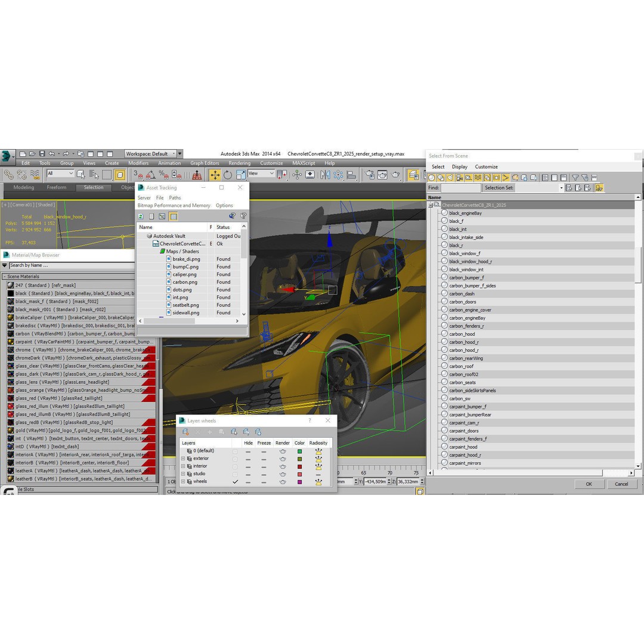Click Refresh icon in Asset Tracking
The height and width of the screenshot is (644, 644).
(x=141, y=216)
